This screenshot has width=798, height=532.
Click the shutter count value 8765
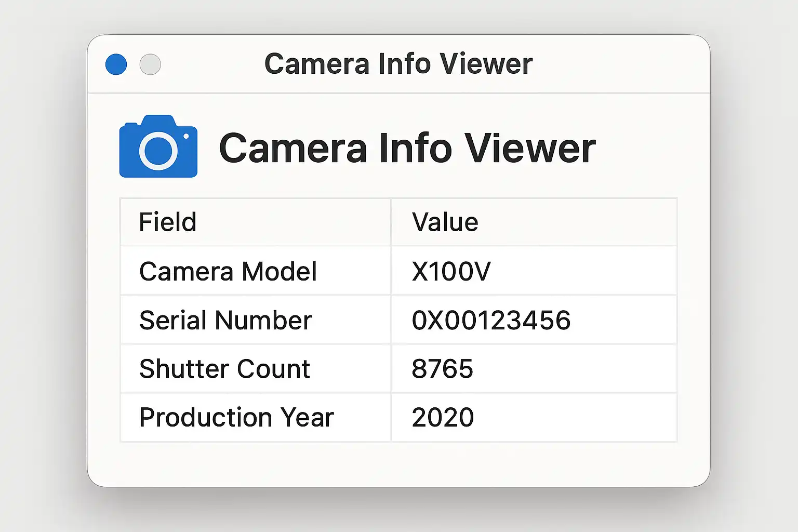(442, 369)
